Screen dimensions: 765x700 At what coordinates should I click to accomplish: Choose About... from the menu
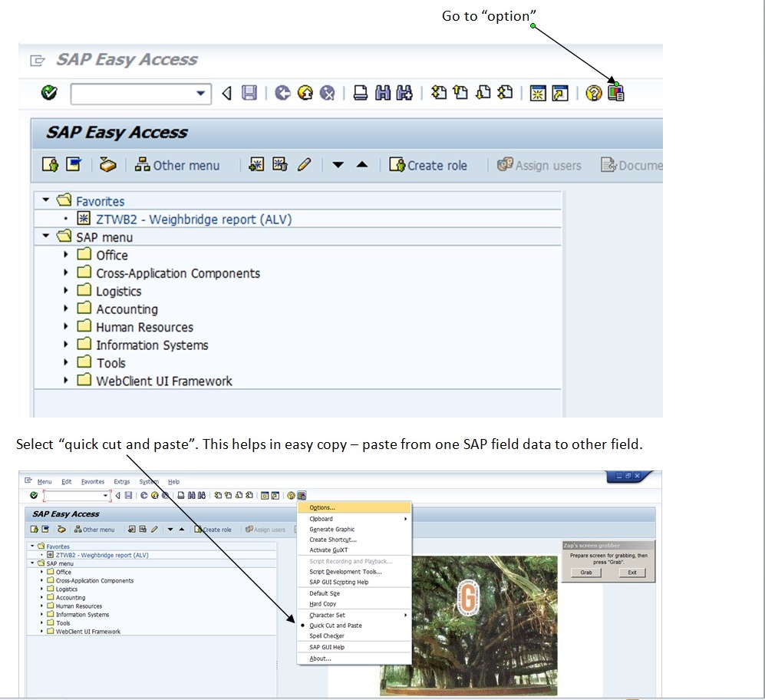pos(354,659)
